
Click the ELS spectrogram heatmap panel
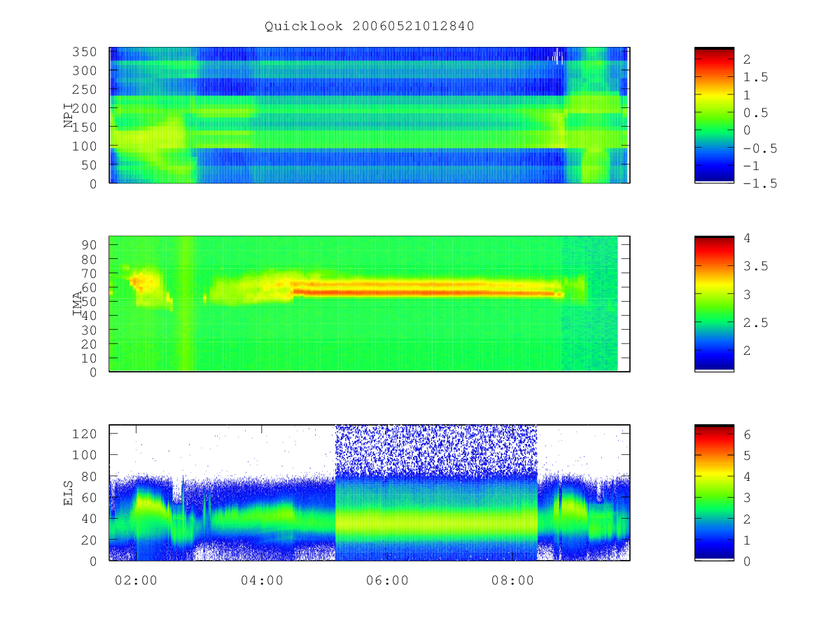coord(370,493)
